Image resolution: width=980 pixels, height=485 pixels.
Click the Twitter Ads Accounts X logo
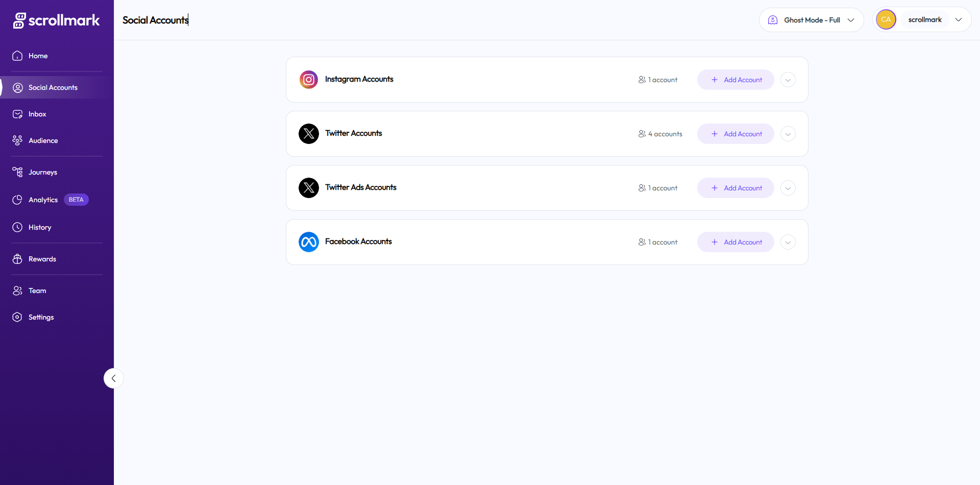point(309,188)
